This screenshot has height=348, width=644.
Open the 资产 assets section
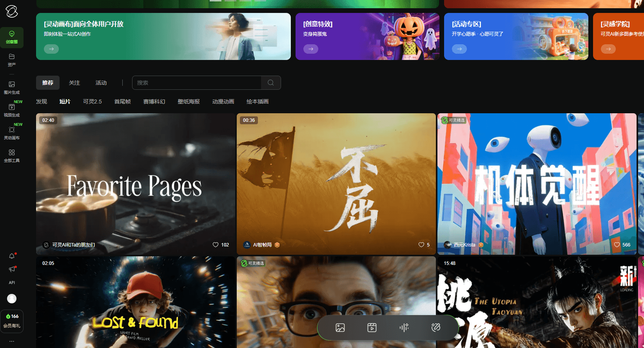pyautogui.click(x=12, y=60)
